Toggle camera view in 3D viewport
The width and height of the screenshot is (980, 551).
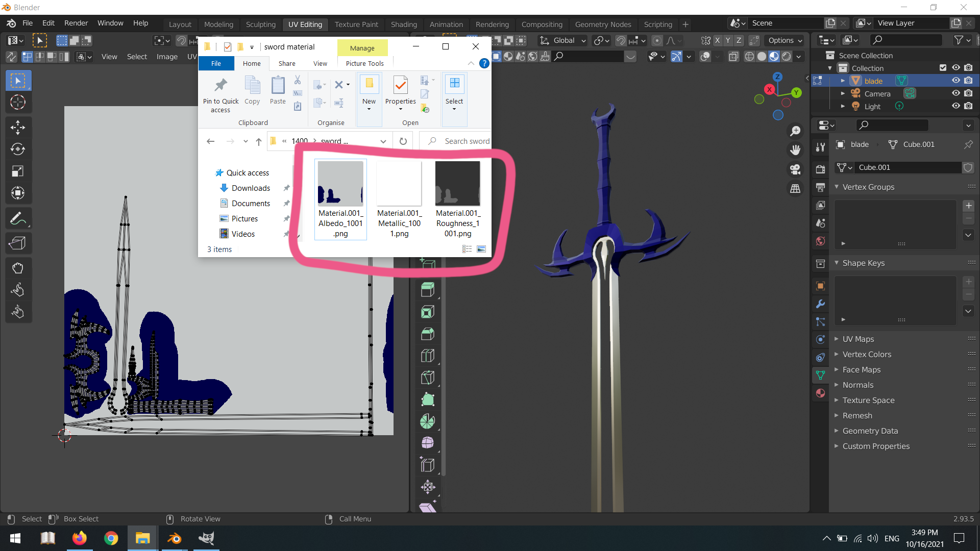[795, 169]
